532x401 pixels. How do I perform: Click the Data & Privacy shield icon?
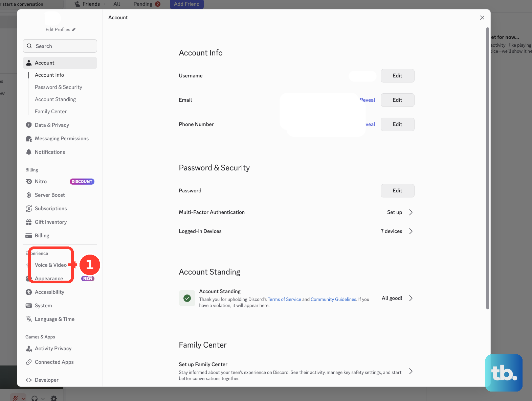tap(29, 125)
